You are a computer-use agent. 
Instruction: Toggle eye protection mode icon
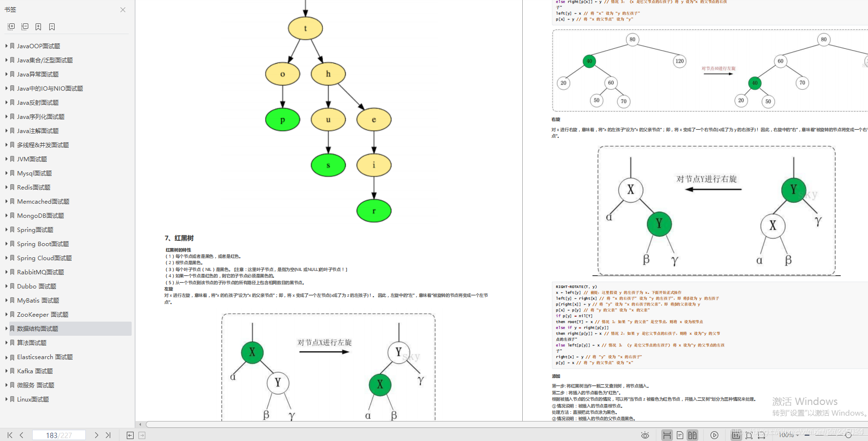click(x=645, y=435)
